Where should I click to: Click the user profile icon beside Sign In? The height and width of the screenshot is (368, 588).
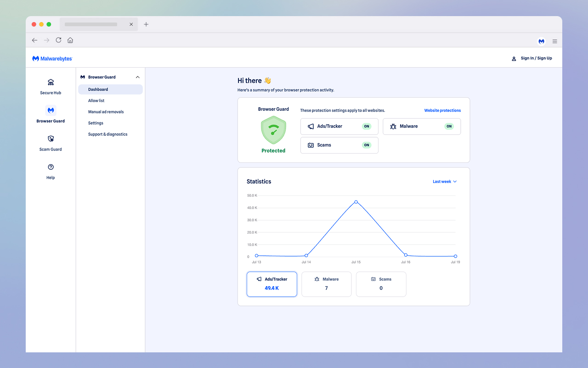pos(514,58)
